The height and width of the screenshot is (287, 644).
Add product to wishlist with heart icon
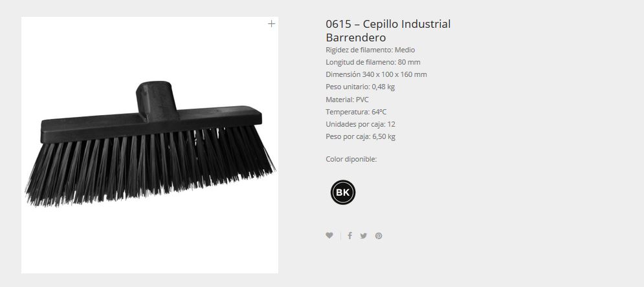click(329, 235)
